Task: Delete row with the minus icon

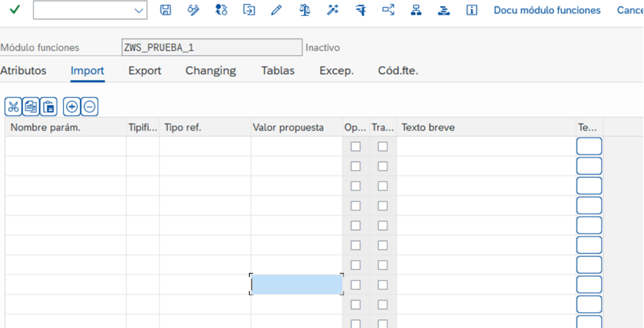Action: (x=89, y=107)
